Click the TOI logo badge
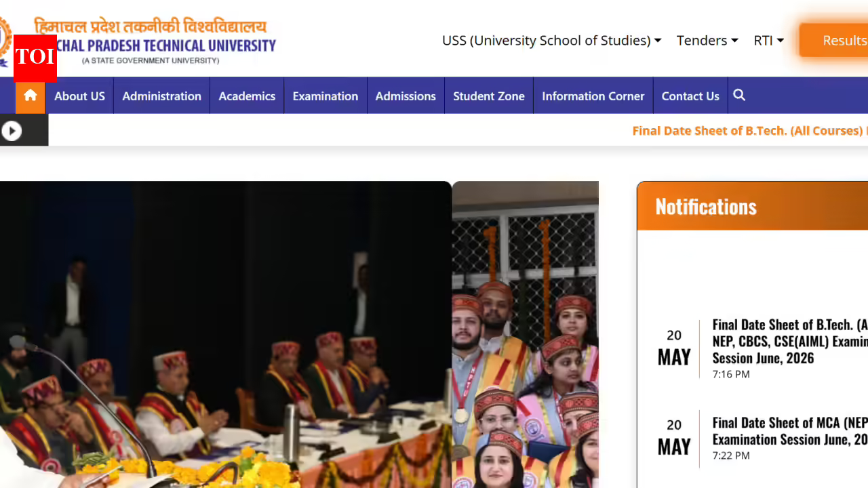Viewport: 868px width, 488px height. [x=35, y=56]
